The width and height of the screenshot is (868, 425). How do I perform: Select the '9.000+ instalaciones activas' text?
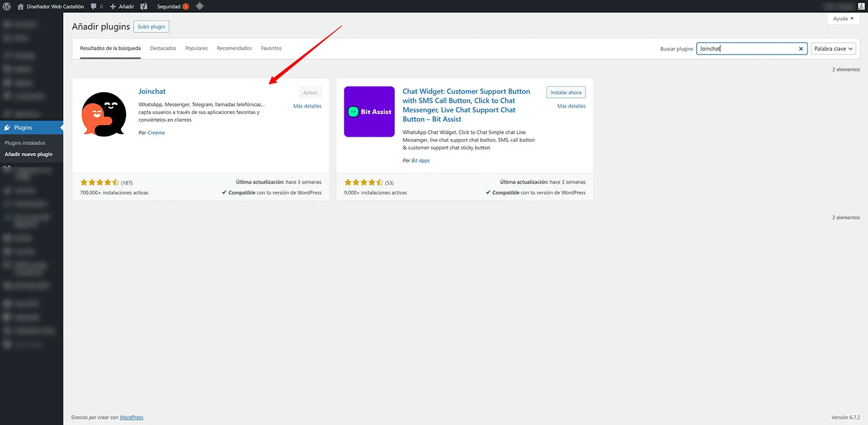[x=376, y=193]
